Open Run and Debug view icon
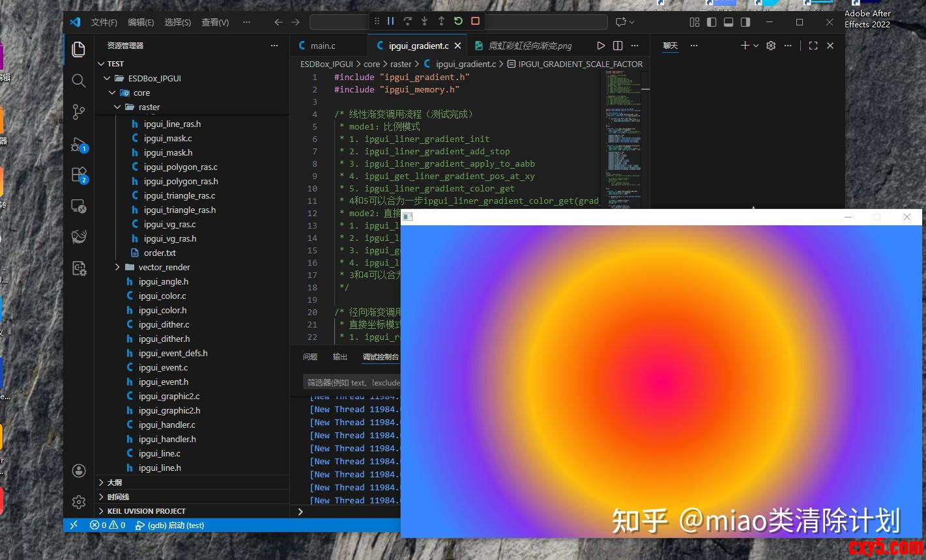 coord(79,145)
